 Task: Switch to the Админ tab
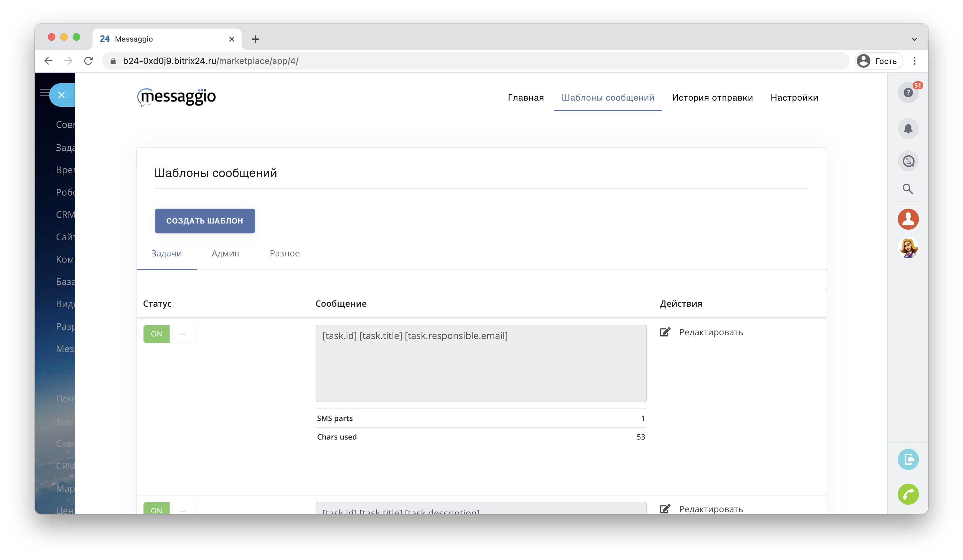[226, 253]
